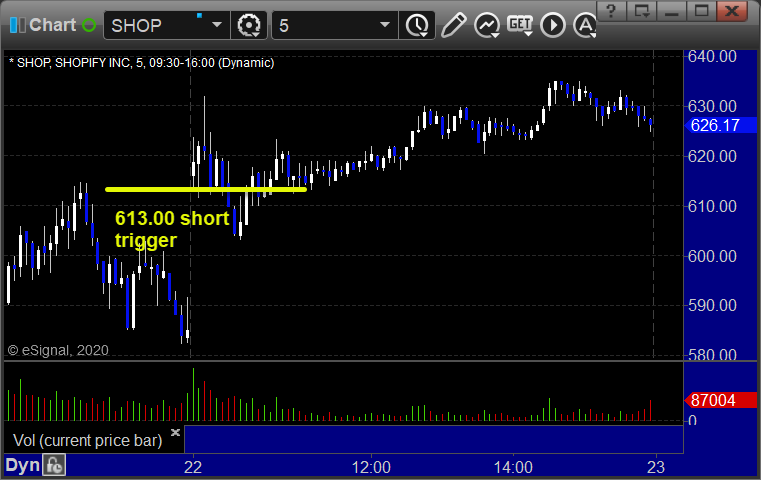Click the 12:00 time axis label
761x480 pixels.
(x=371, y=467)
